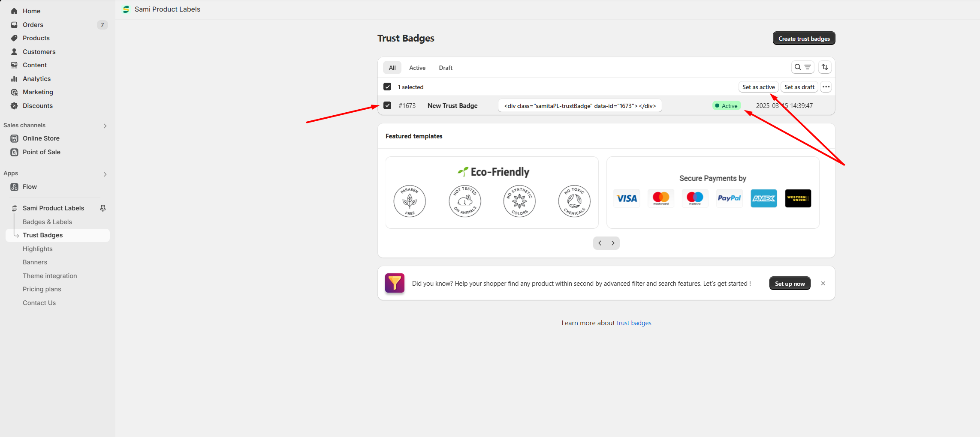Click the 1 selected label

410,87
